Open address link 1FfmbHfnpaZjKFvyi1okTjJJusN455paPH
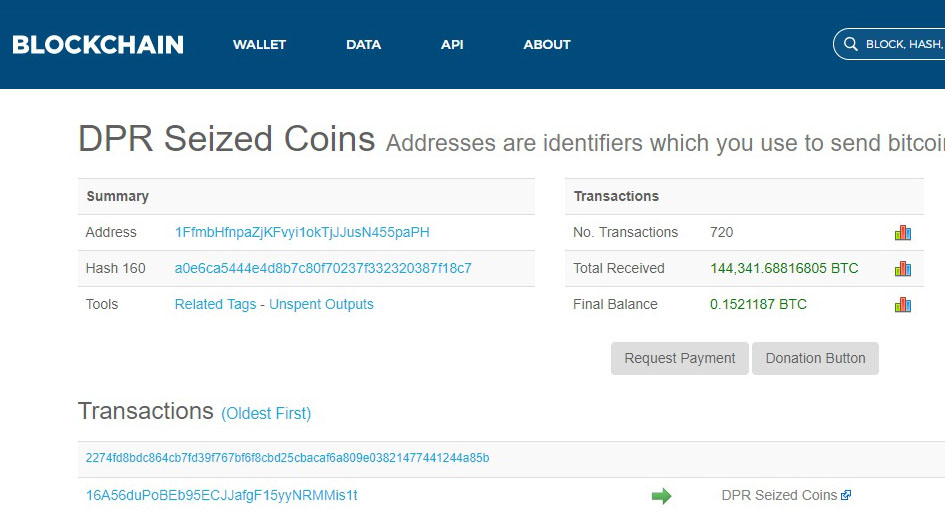 click(x=302, y=232)
